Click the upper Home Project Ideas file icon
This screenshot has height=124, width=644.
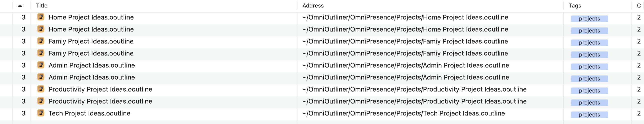pos(41,17)
